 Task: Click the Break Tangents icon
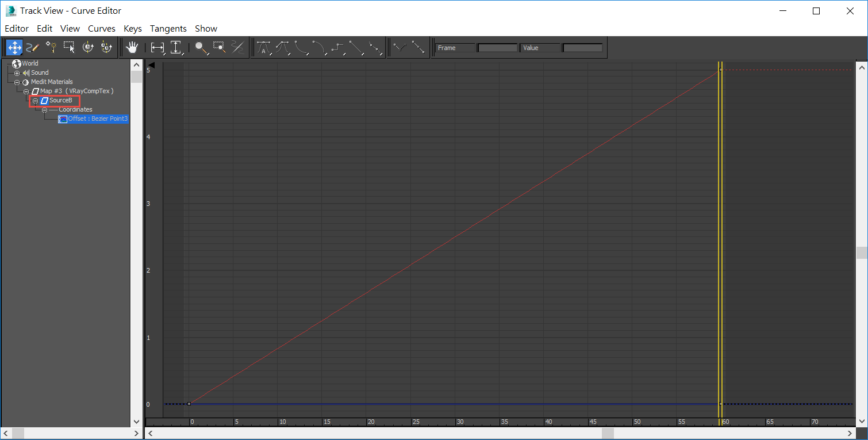click(400, 48)
